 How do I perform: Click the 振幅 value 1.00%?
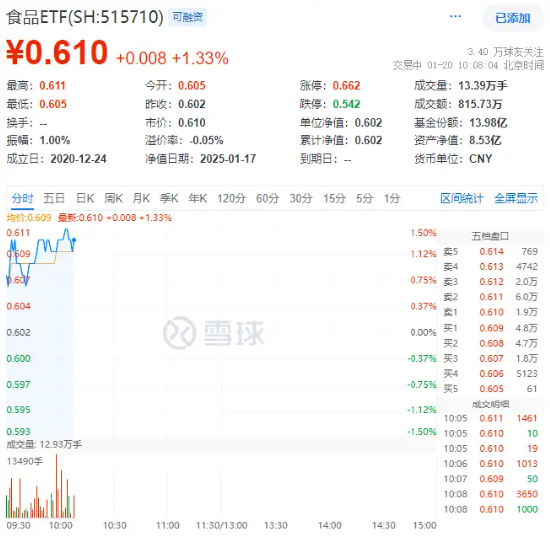[x=55, y=140]
